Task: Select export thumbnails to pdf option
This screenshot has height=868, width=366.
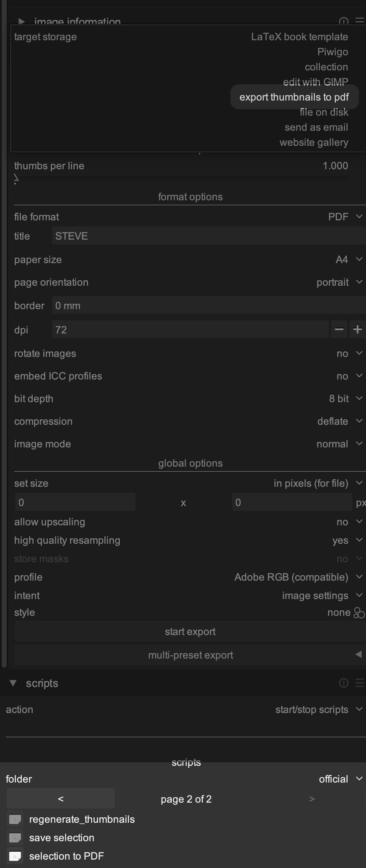Action: point(294,97)
